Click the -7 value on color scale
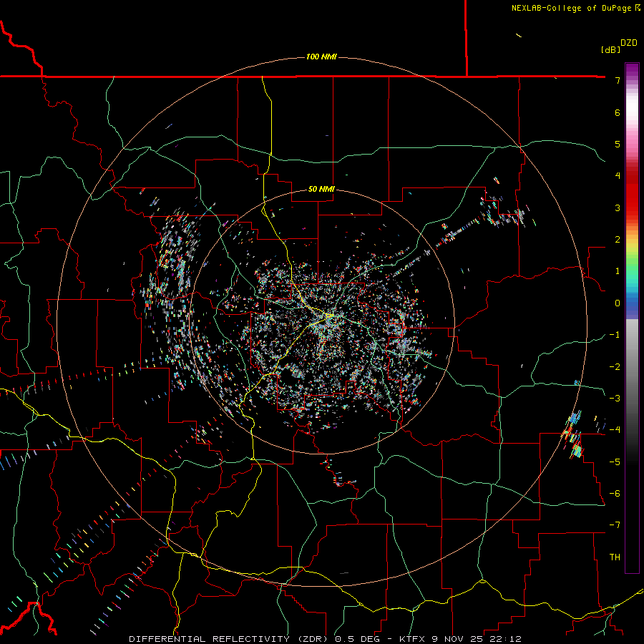Screen dimensions: 644x644 tap(615, 525)
